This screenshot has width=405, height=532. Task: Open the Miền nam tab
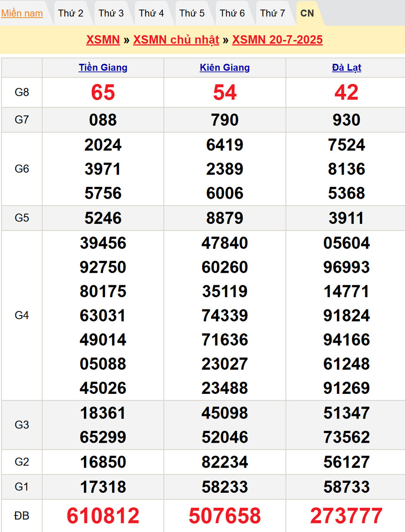coord(22,13)
